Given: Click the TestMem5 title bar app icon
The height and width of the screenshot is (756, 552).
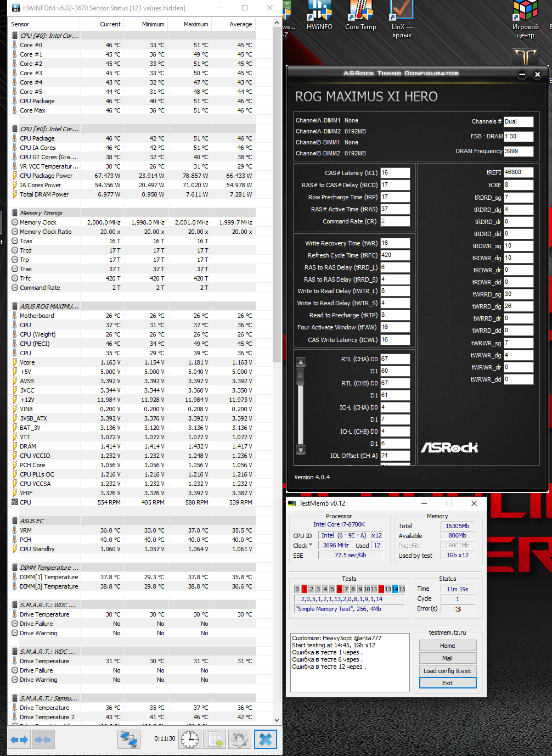Looking at the screenshot, I should coord(292,503).
